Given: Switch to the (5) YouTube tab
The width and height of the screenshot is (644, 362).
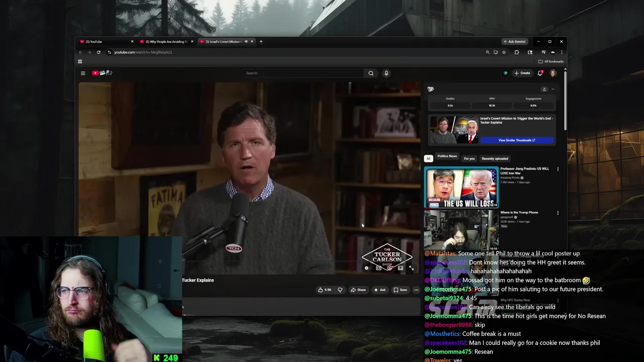Looking at the screenshot, I should (105, 42).
